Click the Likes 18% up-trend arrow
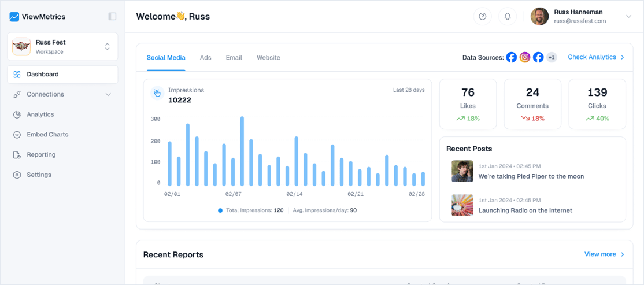The image size is (644, 285). pyautogui.click(x=460, y=119)
